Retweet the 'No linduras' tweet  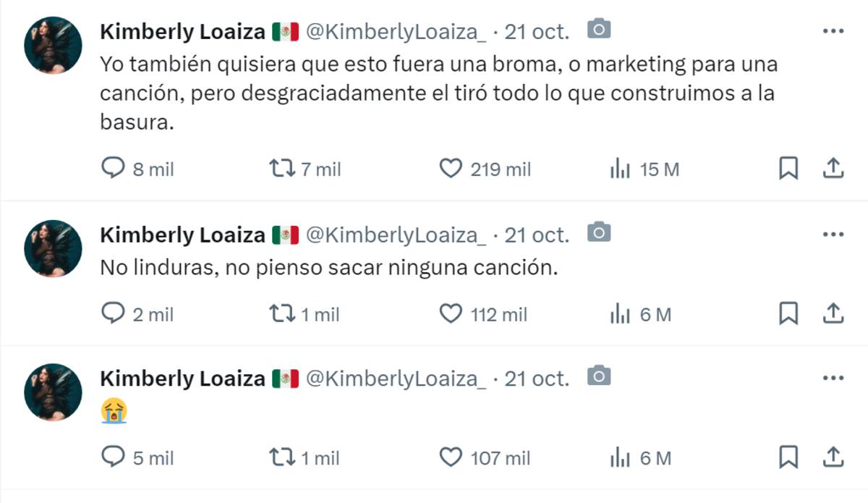coord(281,314)
